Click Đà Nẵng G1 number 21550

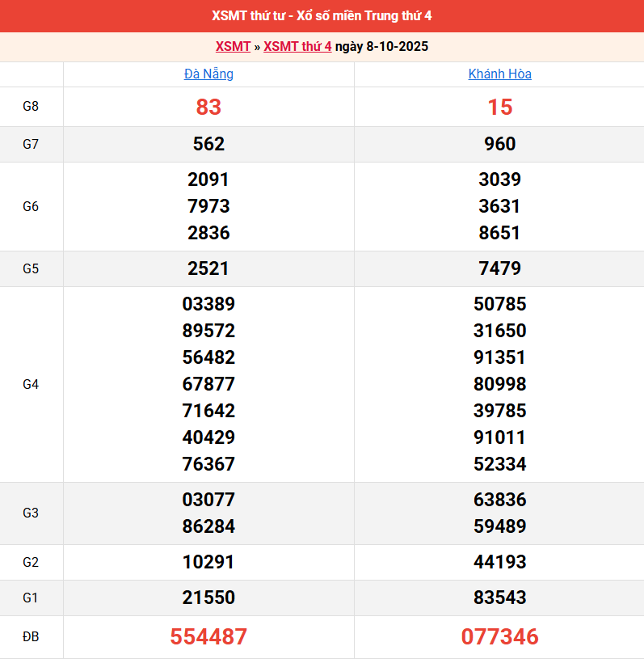[208, 598]
